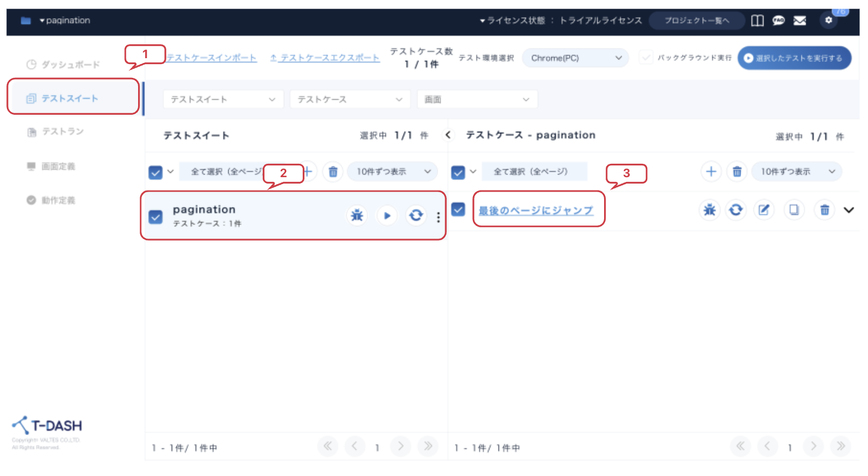The image size is (868, 476).
Task: Toggle select-all checkbox in test suite toolbar
Action: [155, 172]
